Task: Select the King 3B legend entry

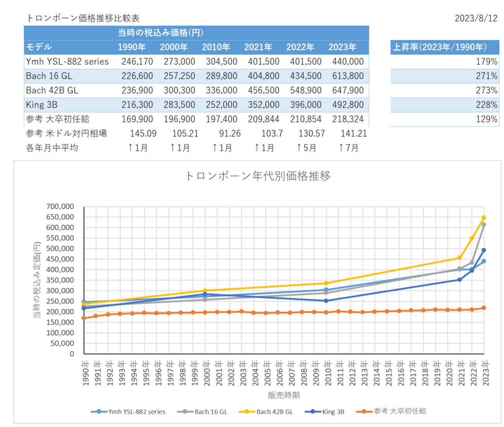Action: point(325,412)
